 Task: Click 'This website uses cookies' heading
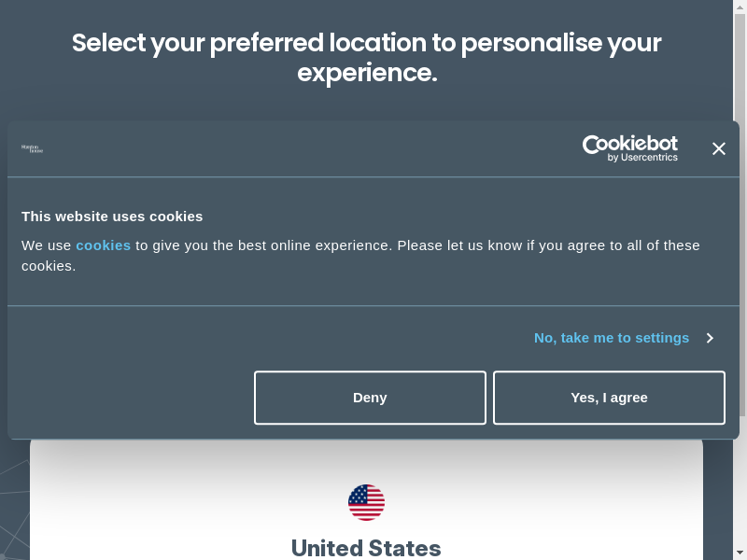112,217
